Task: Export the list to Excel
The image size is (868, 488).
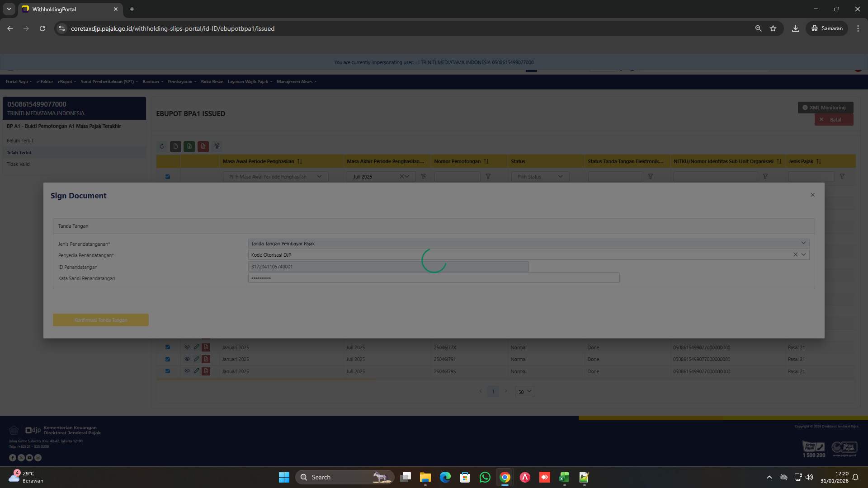Action: pos(189,146)
